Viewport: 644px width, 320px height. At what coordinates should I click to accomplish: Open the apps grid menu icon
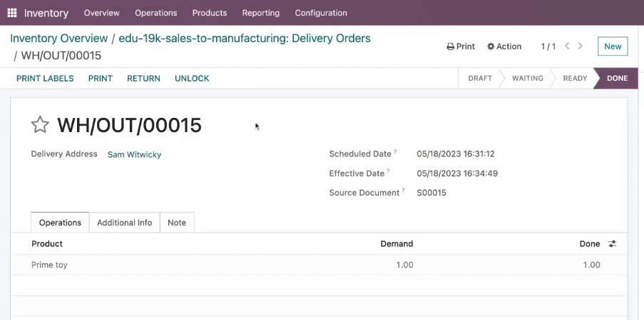12,13
